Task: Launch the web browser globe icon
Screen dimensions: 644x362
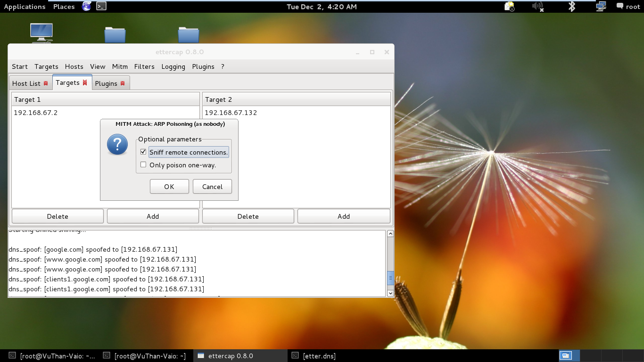Action: pyautogui.click(x=86, y=6)
